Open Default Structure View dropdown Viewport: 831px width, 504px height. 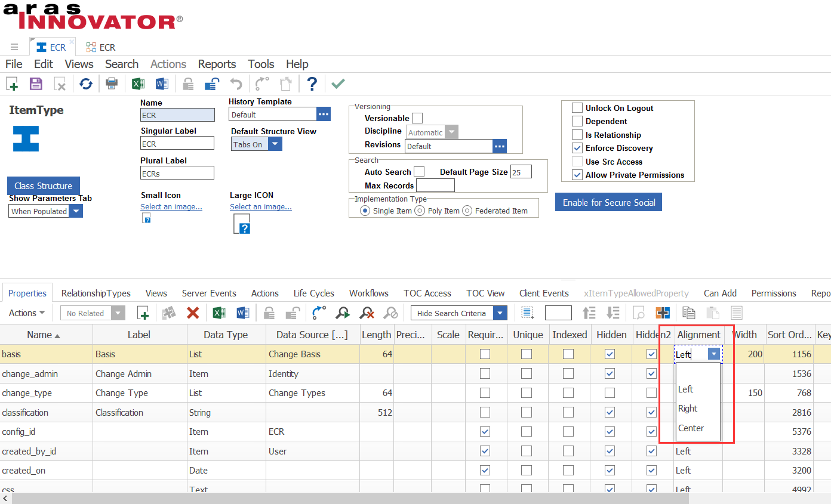click(x=275, y=144)
